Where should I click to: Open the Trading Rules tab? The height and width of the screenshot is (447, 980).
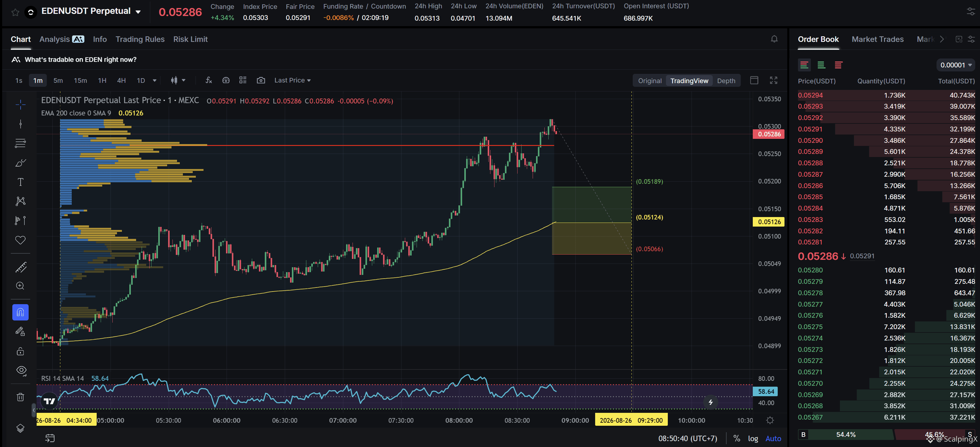[140, 39]
